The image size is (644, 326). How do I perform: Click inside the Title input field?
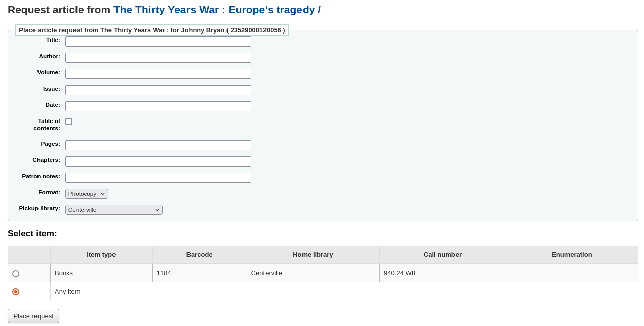pos(158,41)
